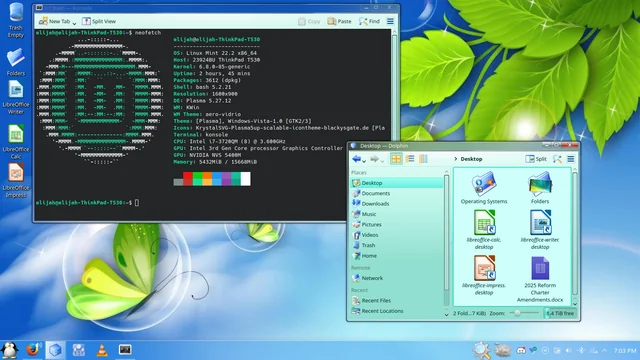Click the gear magnifier search icon in tray
Screen dimensions: 640x360
click(481, 350)
